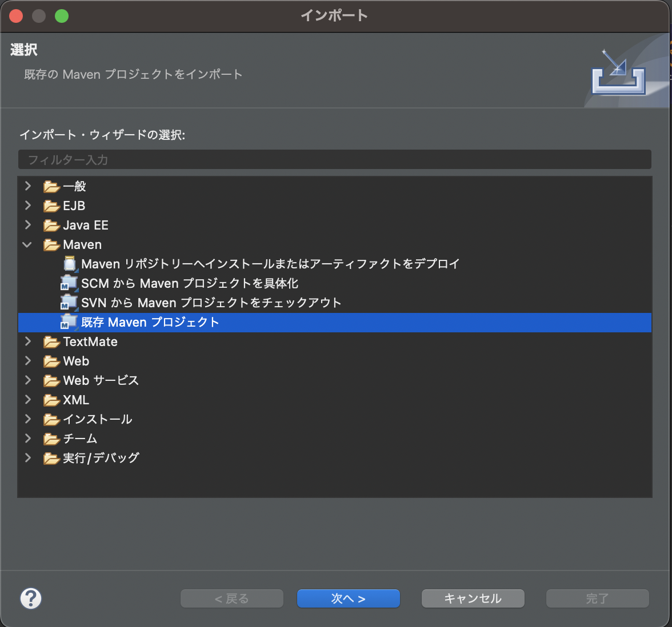Click the 次へ button
The width and height of the screenshot is (672, 627).
click(348, 598)
